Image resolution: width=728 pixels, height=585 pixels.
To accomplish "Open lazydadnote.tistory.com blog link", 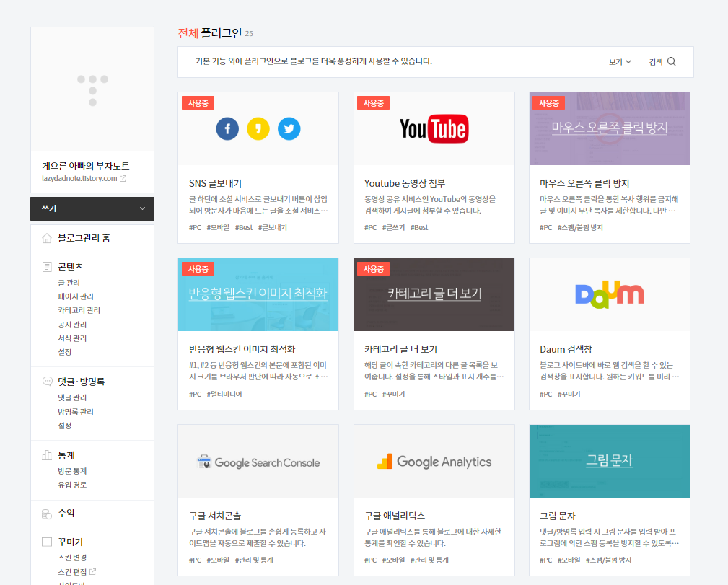I will coord(79,178).
